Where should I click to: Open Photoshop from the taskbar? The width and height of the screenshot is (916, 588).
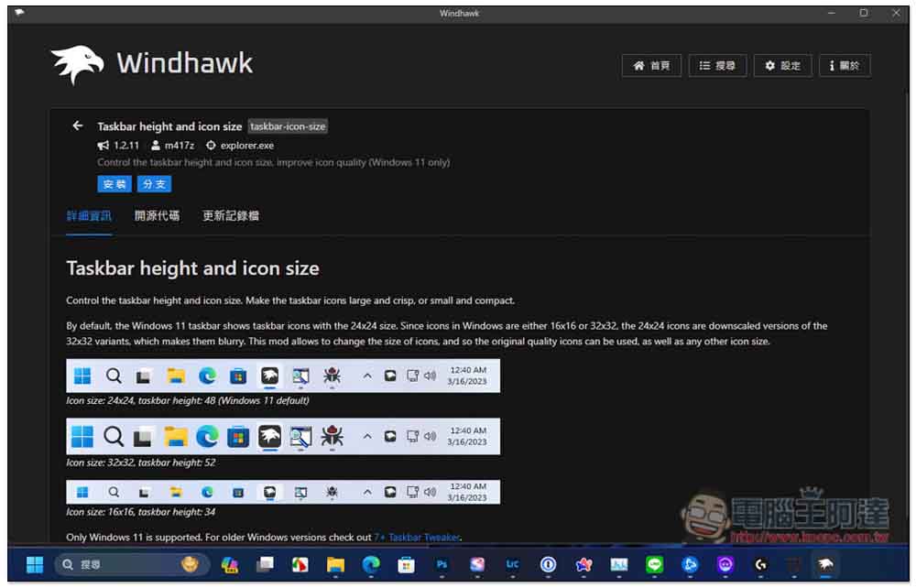click(x=442, y=564)
